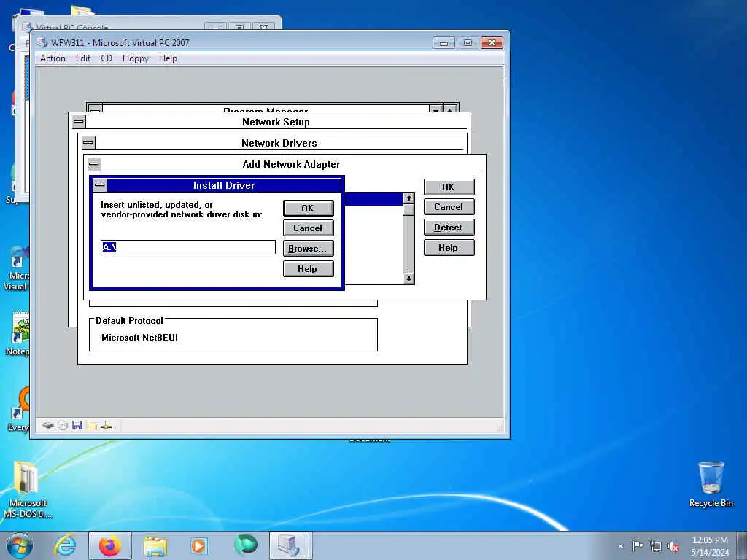Click the hard disk status bar icon
Image resolution: width=747 pixels, height=560 pixels.
coord(47,425)
